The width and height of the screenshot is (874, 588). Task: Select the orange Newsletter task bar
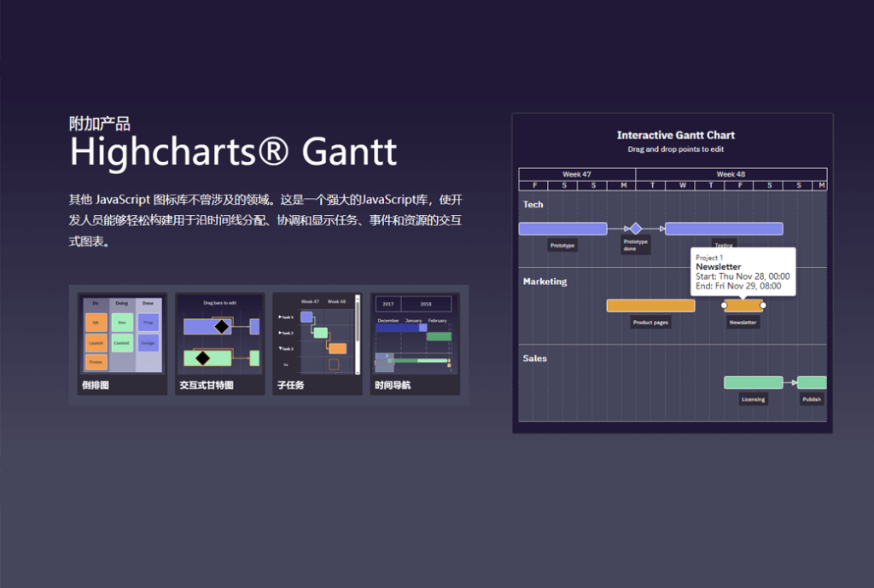click(x=743, y=306)
